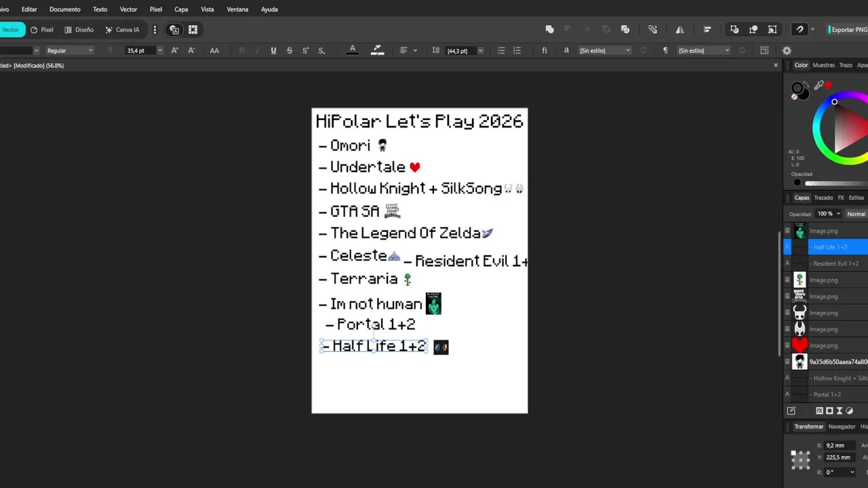The height and width of the screenshot is (488, 868).
Task: Open the Capa menu
Action: click(181, 9)
